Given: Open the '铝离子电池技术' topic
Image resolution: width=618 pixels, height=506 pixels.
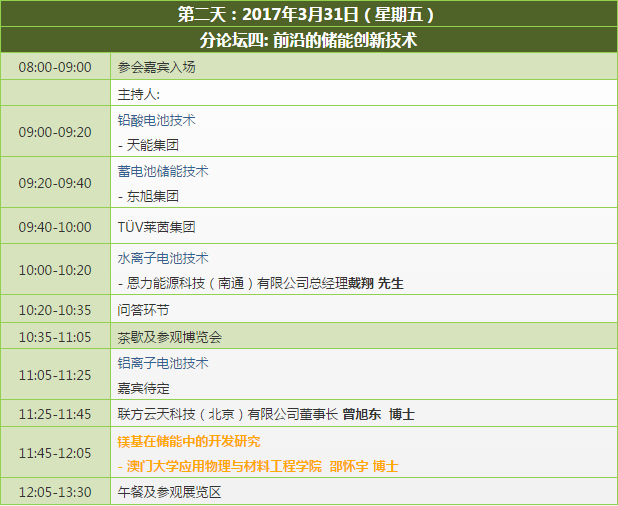Looking at the screenshot, I should (x=163, y=363).
